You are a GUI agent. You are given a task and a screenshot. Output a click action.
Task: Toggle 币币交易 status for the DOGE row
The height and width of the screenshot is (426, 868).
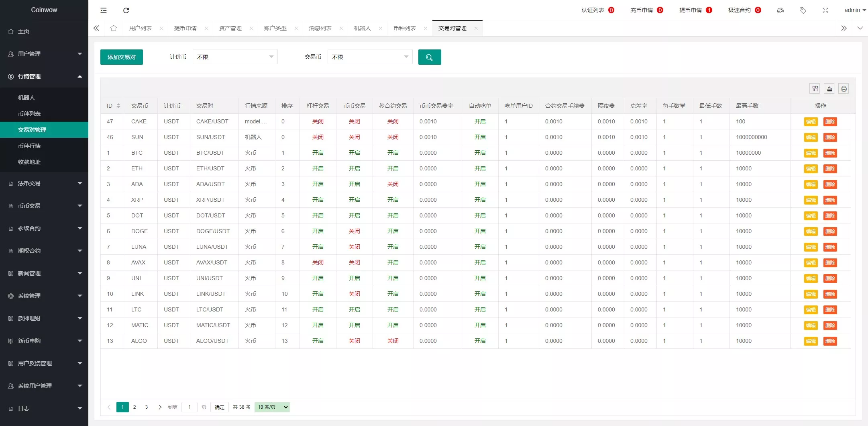tap(354, 231)
